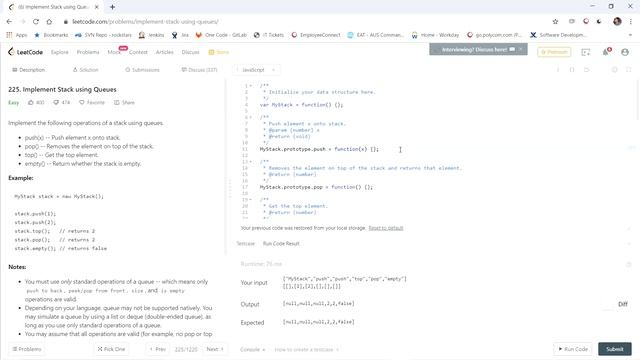Click the Pick One button
The width and height of the screenshot is (640, 360).
[x=111, y=349]
